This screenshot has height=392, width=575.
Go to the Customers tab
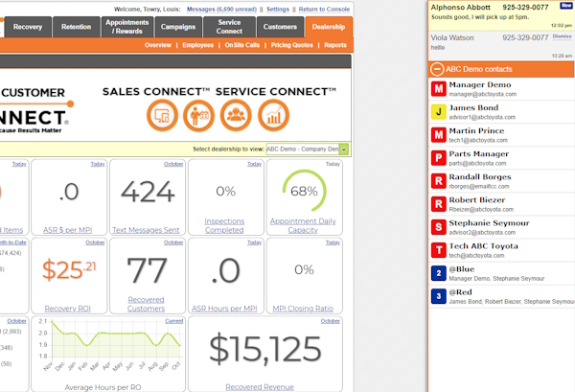(x=280, y=27)
